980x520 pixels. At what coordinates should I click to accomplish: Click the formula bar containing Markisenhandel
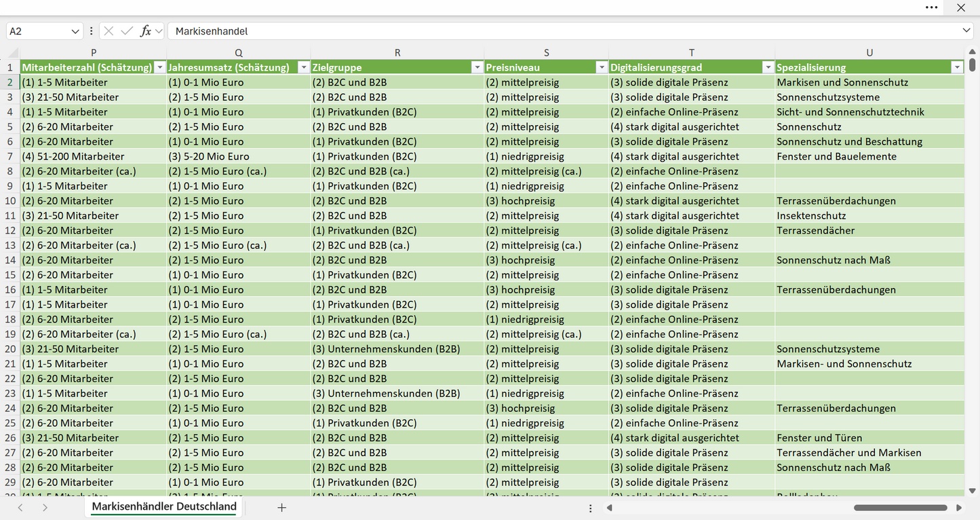[x=564, y=31]
